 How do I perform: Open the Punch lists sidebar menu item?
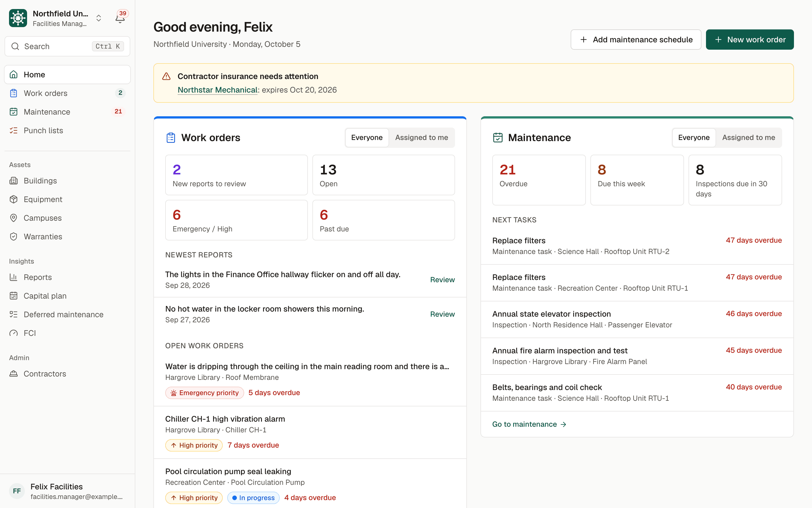pyautogui.click(x=67, y=130)
